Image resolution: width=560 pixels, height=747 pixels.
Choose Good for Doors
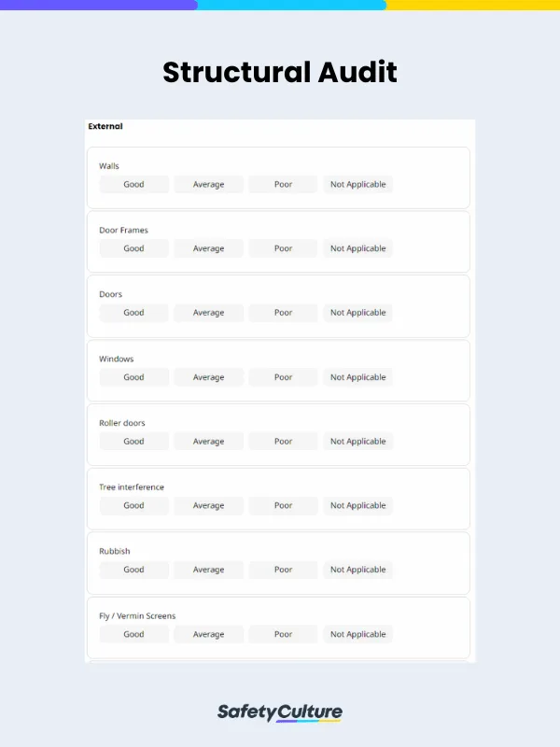(x=134, y=313)
